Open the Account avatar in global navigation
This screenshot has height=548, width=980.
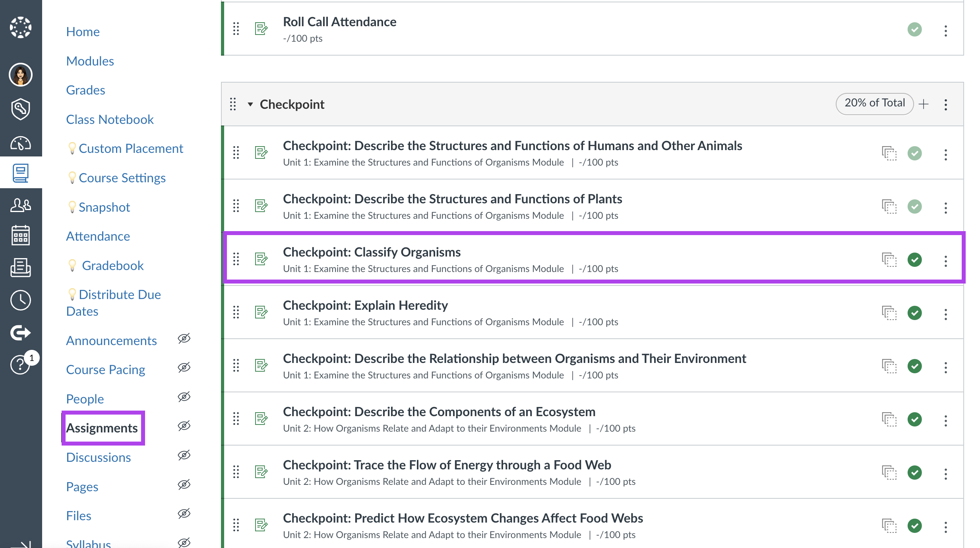click(21, 75)
